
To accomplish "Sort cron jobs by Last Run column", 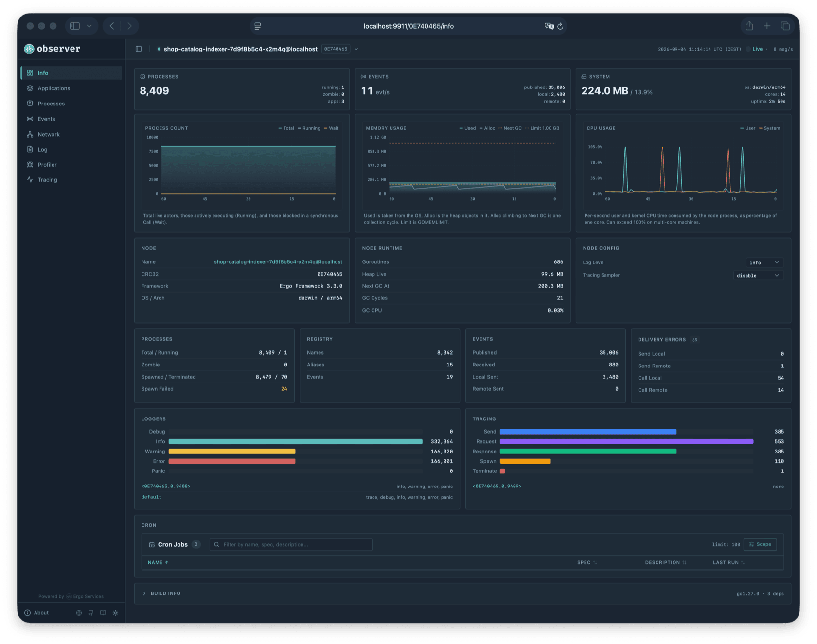I will [x=728, y=562].
